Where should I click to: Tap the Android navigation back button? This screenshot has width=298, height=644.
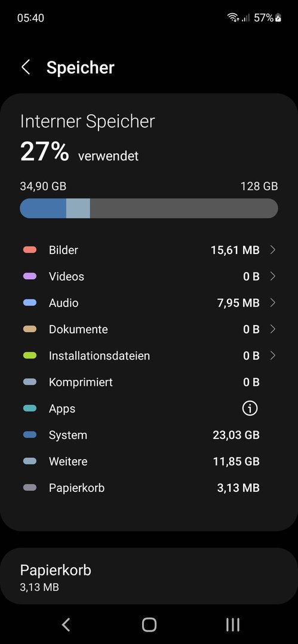click(x=66, y=624)
